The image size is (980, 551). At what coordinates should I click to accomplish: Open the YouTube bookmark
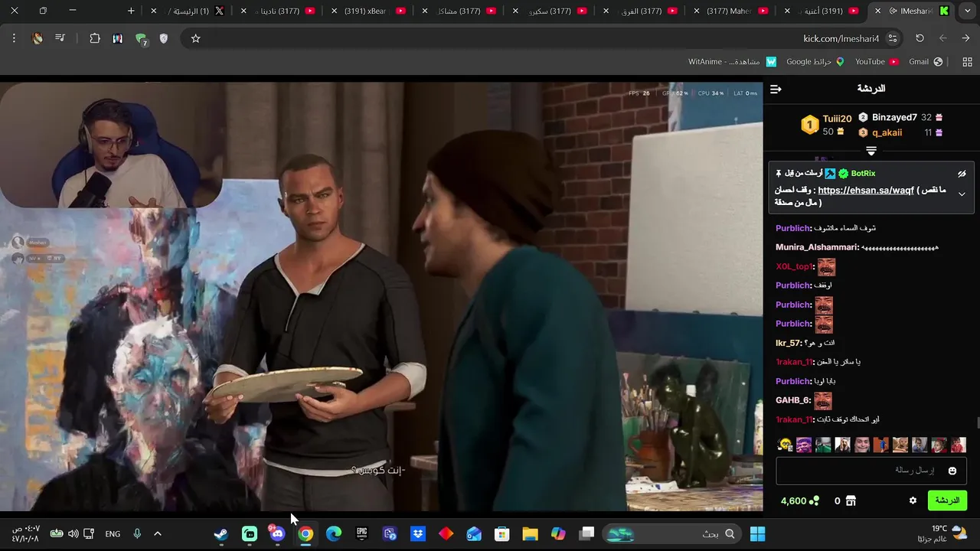point(877,62)
